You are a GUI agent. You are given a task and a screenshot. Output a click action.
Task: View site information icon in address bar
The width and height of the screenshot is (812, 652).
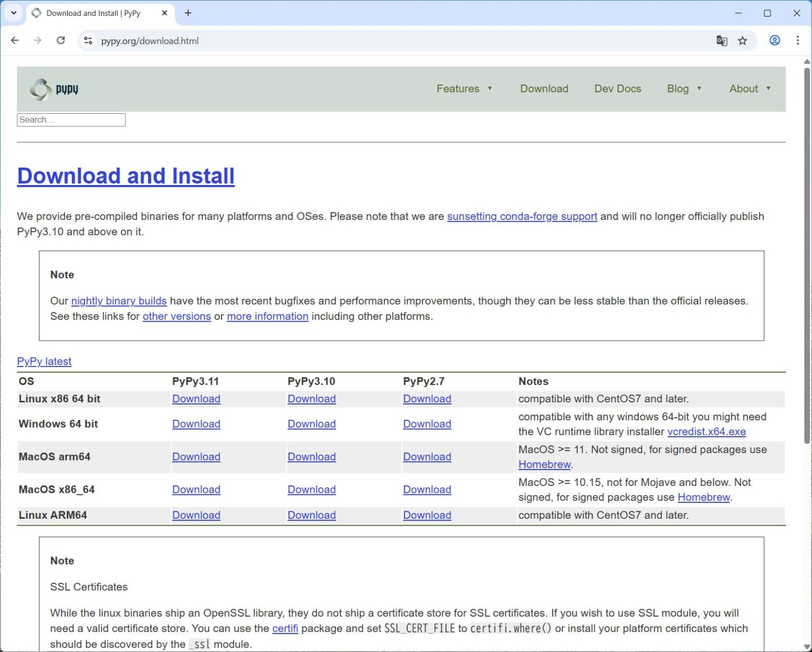(88, 41)
